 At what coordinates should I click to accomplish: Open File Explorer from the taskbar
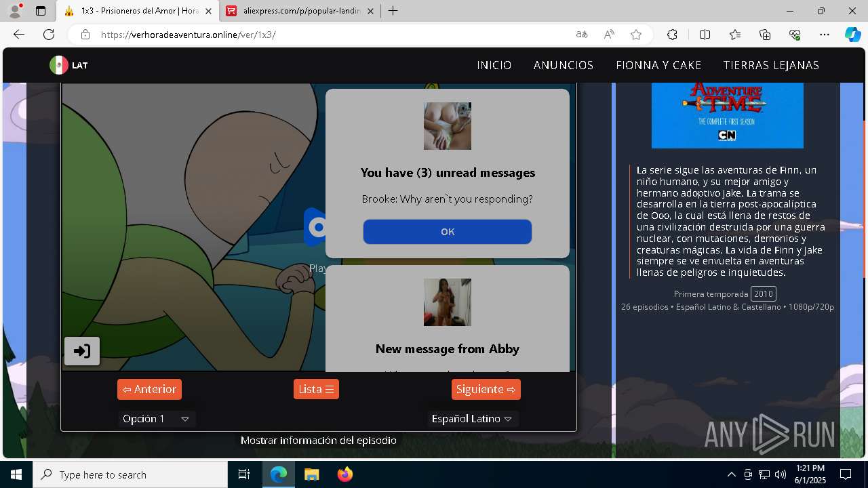pos(311,474)
